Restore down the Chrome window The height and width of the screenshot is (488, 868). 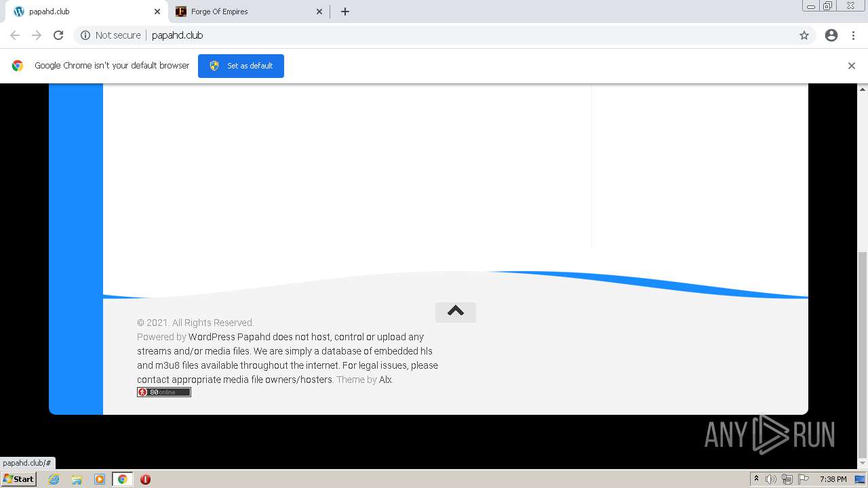[828, 6]
